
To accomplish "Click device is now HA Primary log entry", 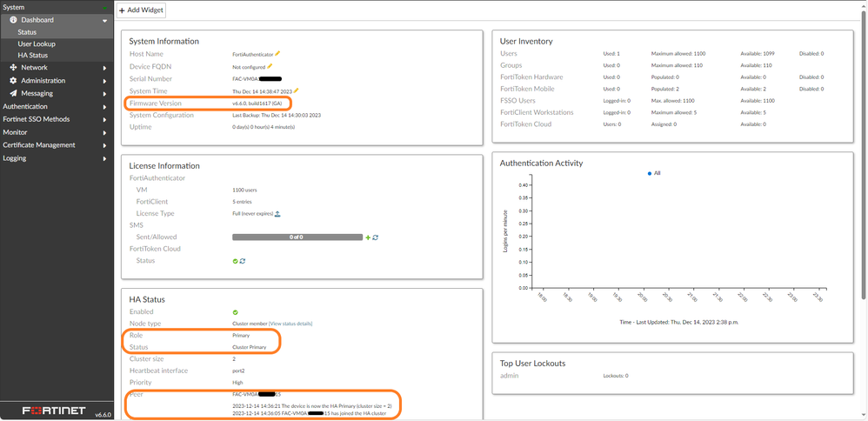I will [312, 406].
